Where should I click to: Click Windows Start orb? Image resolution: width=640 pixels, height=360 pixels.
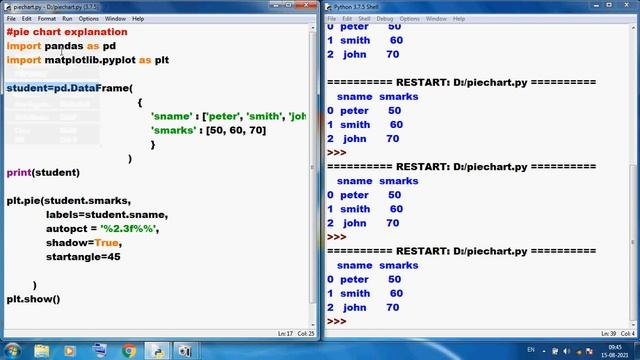[12, 351]
